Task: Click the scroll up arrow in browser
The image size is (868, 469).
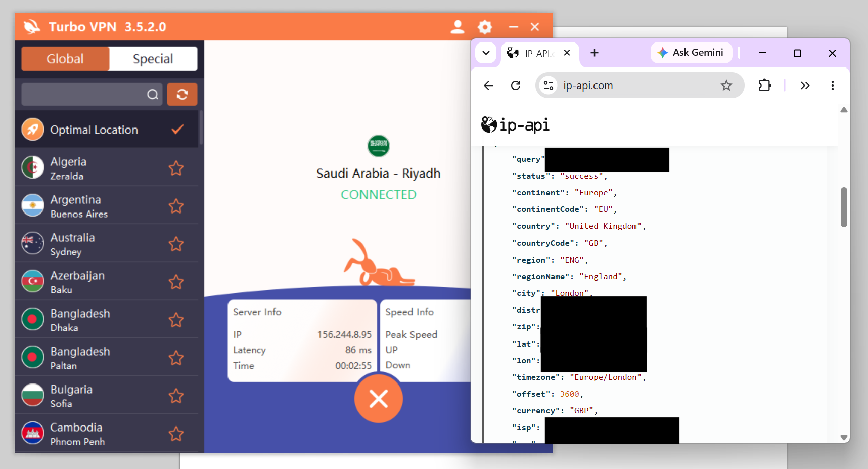Action: coord(844,110)
